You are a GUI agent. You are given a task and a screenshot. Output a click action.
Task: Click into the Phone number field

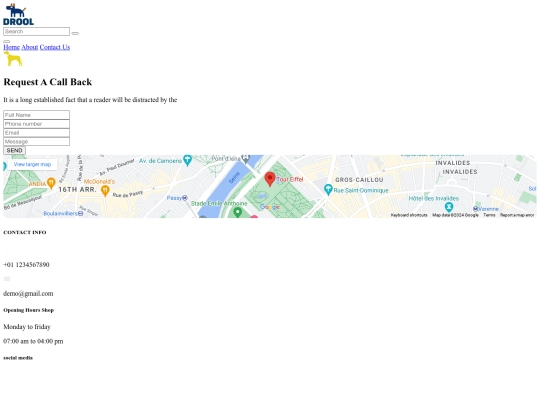[x=37, y=124]
